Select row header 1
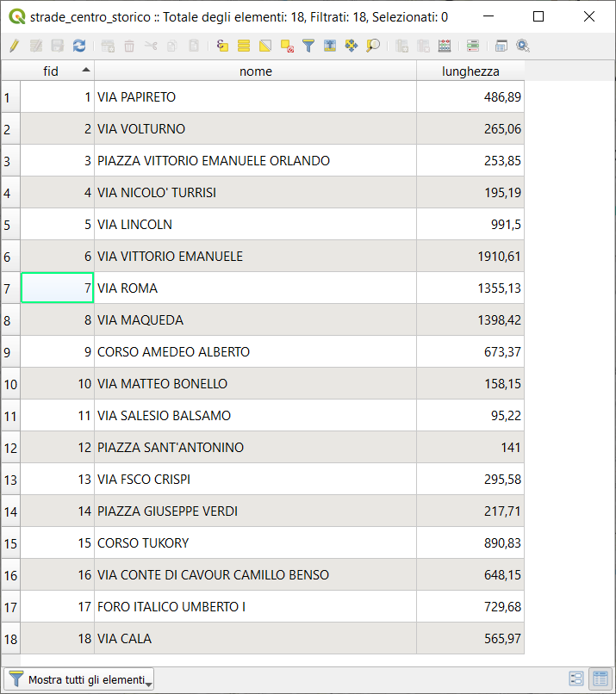 pyautogui.click(x=10, y=97)
